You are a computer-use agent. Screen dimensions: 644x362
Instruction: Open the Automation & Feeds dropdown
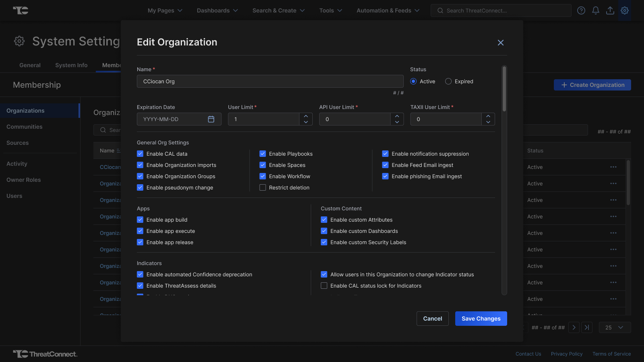388,10
